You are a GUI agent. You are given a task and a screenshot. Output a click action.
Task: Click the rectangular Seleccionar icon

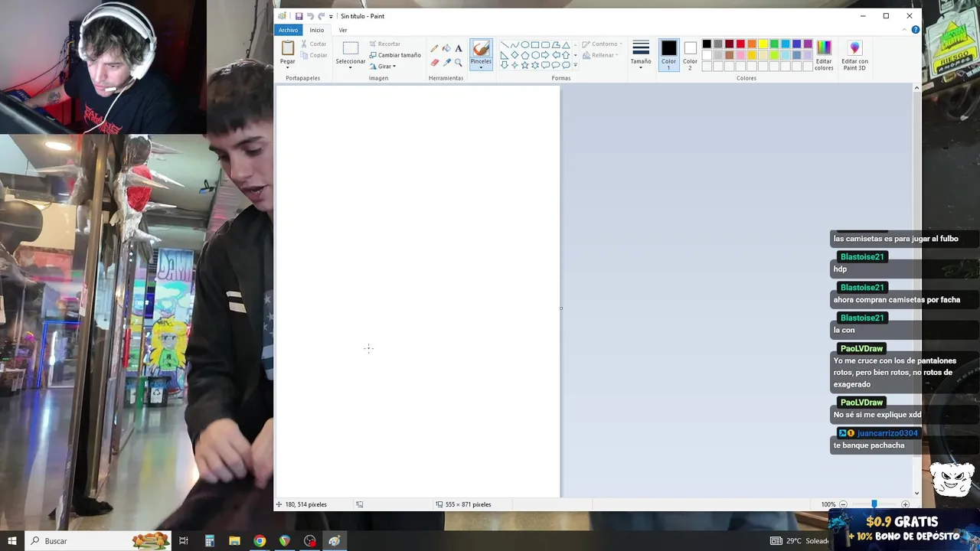click(x=351, y=48)
